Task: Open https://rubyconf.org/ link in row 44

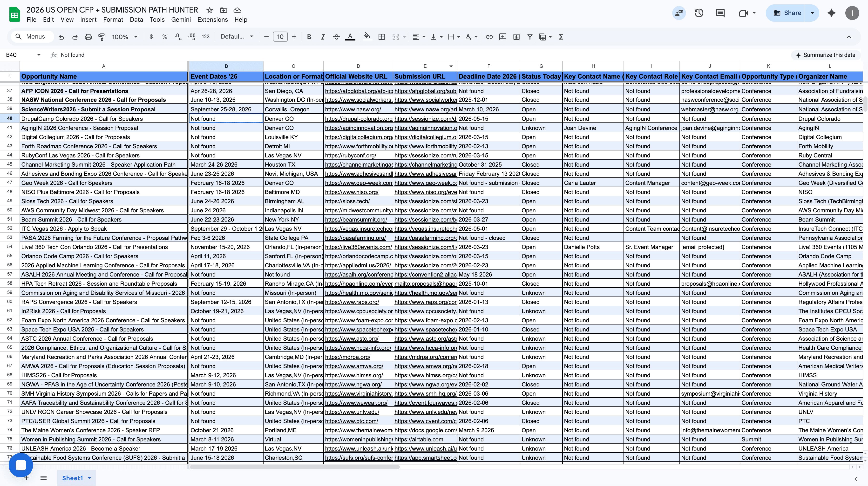Action: point(350,155)
